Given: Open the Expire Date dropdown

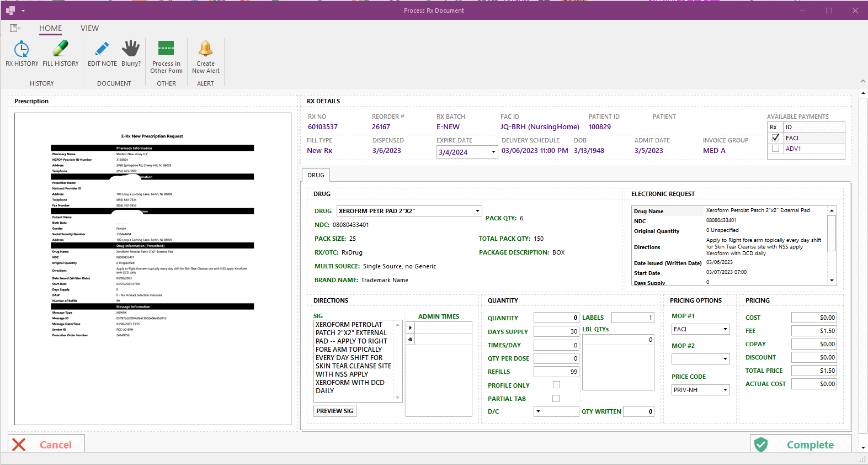Looking at the screenshot, I should tap(493, 152).
